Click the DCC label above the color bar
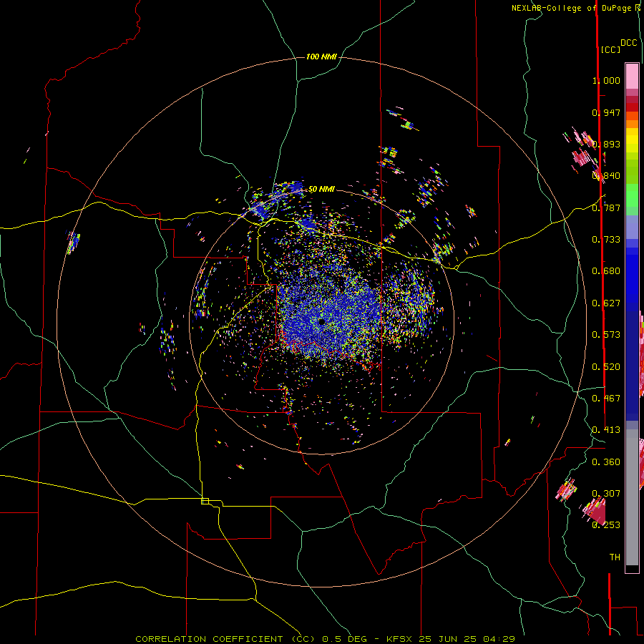This screenshot has height=644, width=644. click(629, 43)
